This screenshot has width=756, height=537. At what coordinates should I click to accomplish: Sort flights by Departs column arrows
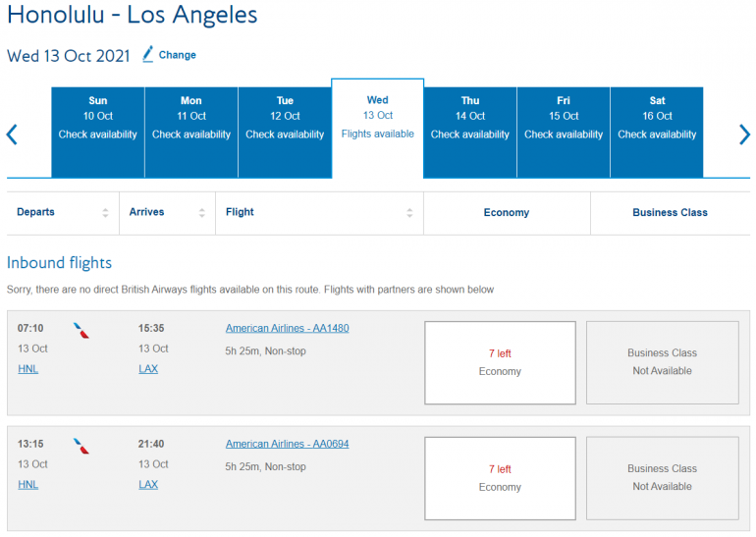105,213
